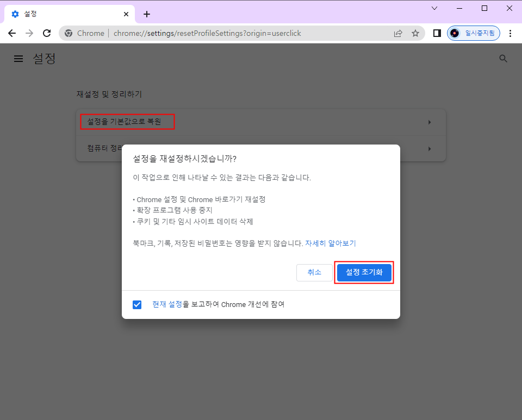Uncheck the Chrome 개선에 참여 checkbox
Image resolution: width=522 pixels, height=420 pixels.
(137, 305)
